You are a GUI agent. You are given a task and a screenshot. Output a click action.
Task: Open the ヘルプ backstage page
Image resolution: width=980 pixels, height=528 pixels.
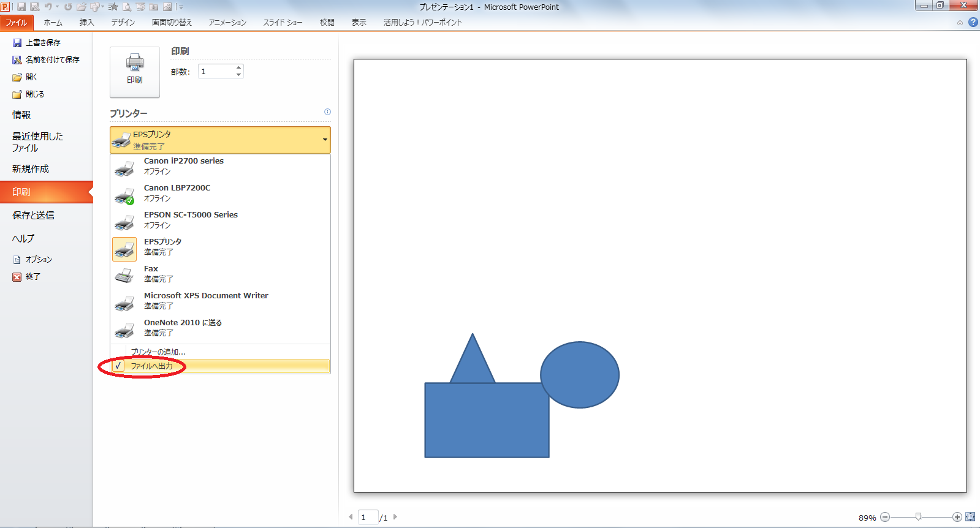tap(23, 239)
